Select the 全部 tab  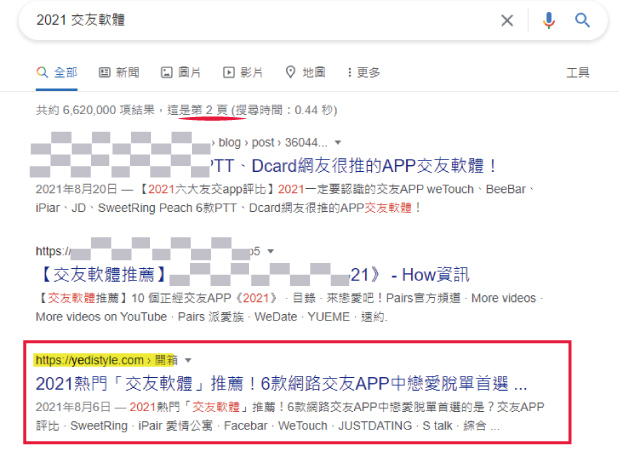click(57, 73)
